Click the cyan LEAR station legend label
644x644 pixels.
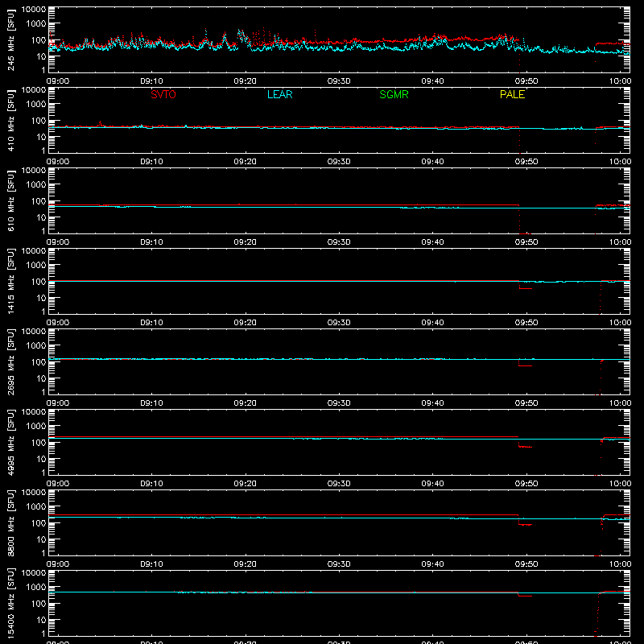pos(279,94)
